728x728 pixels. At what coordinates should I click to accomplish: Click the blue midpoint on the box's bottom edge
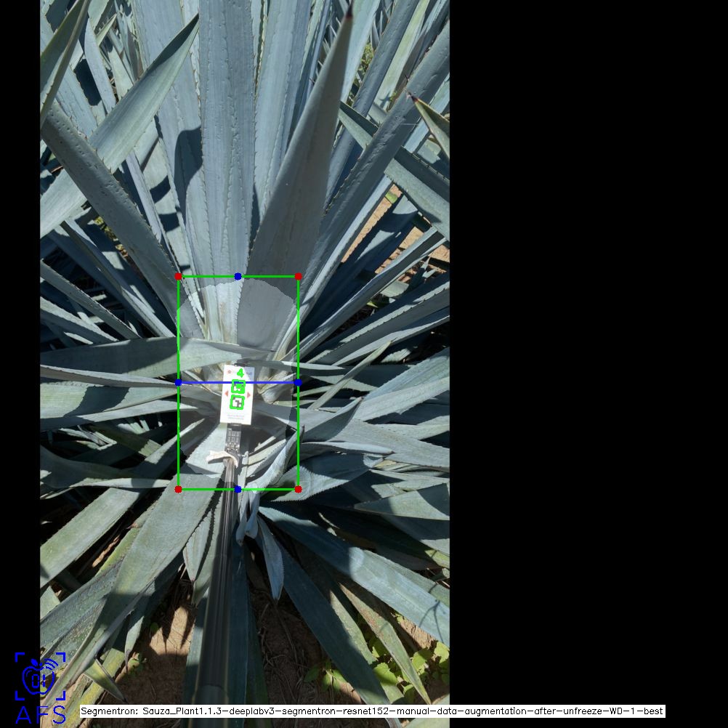(238, 489)
